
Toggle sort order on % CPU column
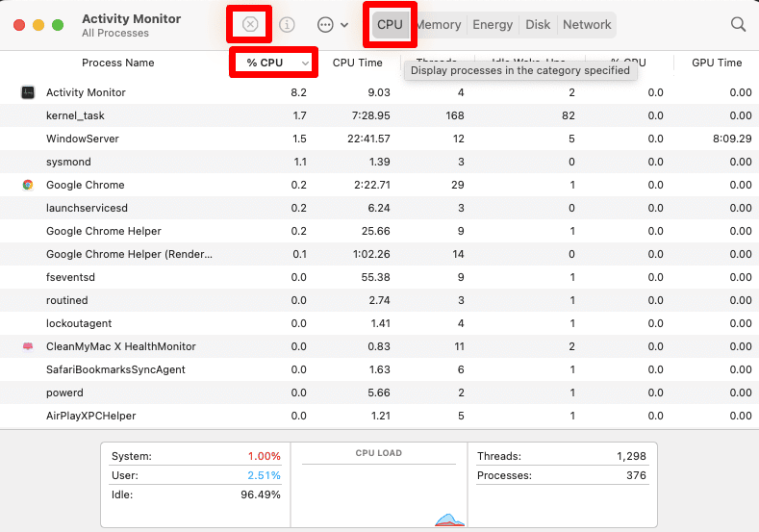275,63
